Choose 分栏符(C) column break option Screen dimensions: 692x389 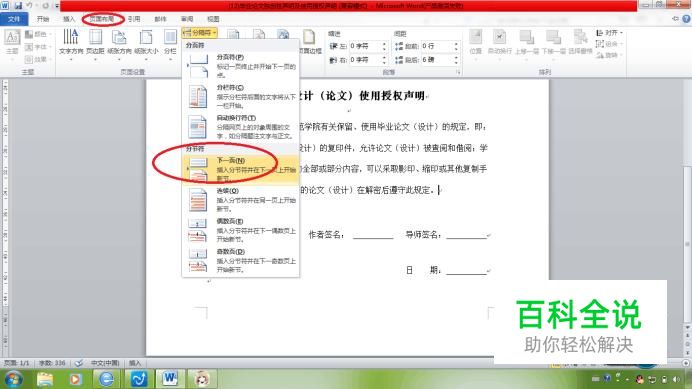tap(241, 97)
